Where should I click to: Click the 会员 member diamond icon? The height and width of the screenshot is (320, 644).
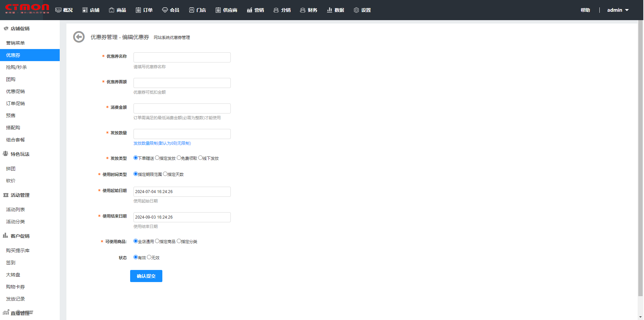(165, 10)
